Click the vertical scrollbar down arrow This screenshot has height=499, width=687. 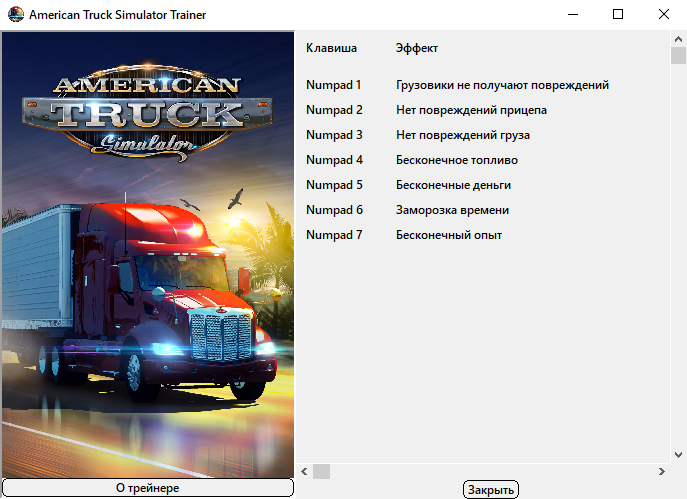point(678,455)
